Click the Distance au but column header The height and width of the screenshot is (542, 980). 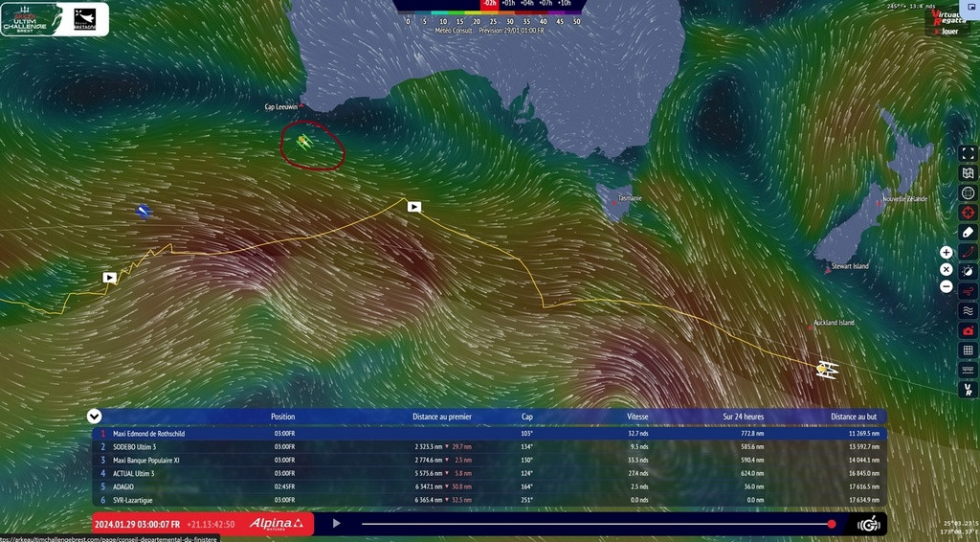tap(853, 417)
